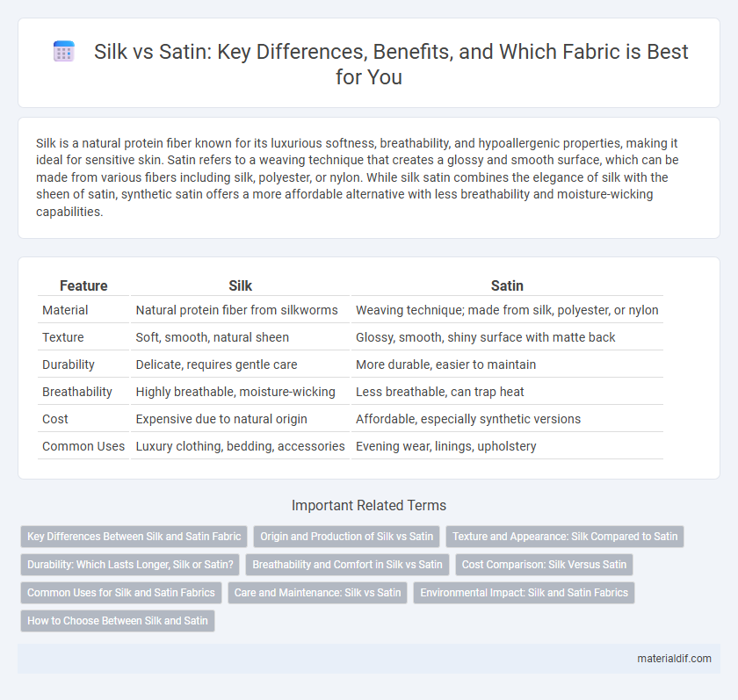
Task: Click the Feature column header
Action: pos(83,285)
